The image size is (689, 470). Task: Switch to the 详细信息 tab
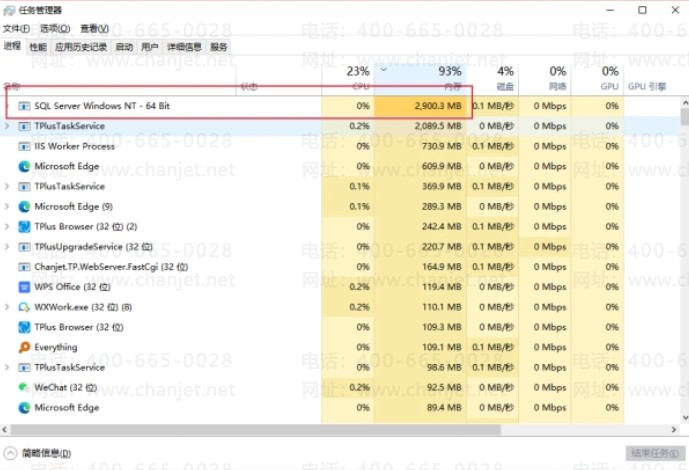184,47
